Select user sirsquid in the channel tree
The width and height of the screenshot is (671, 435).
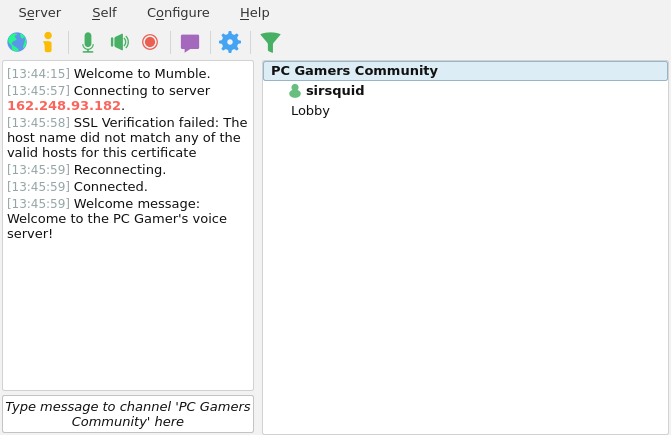coord(335,91)
